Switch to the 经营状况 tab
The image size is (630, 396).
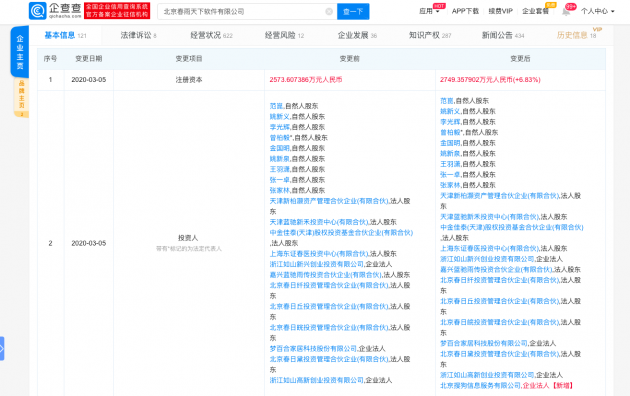[x=211, y=35]
